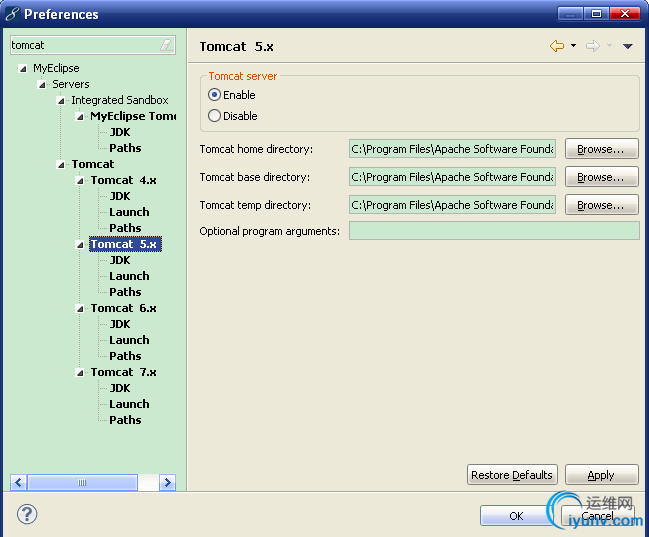
Task: Open the preferences view menu triangle
Action: (x=627, y=46)
